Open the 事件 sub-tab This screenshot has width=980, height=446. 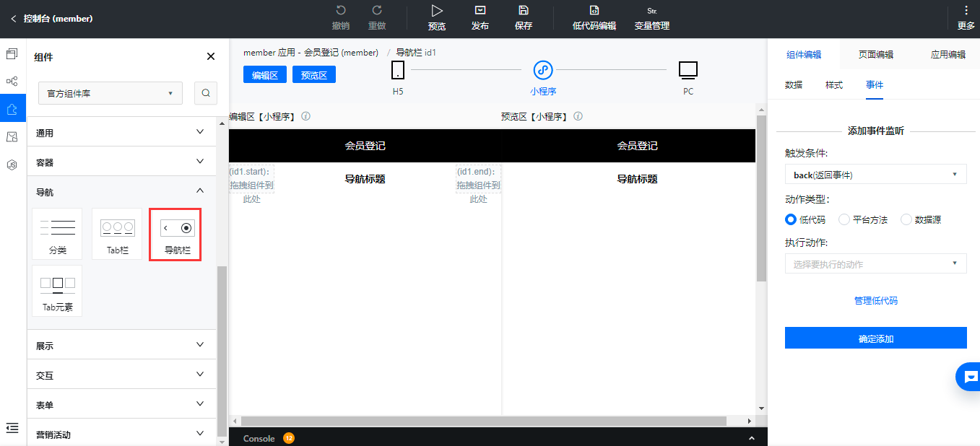pos(875,84)
